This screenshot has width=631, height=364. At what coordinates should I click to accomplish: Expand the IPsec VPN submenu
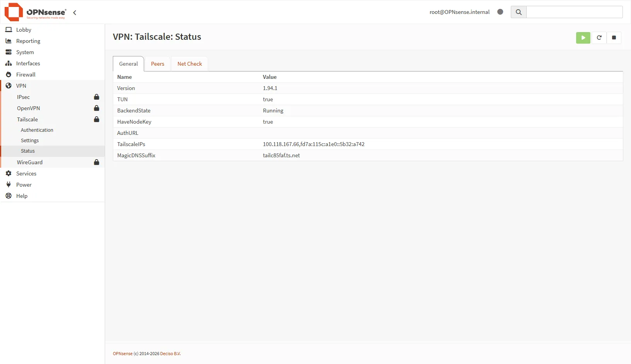point(24,97)
